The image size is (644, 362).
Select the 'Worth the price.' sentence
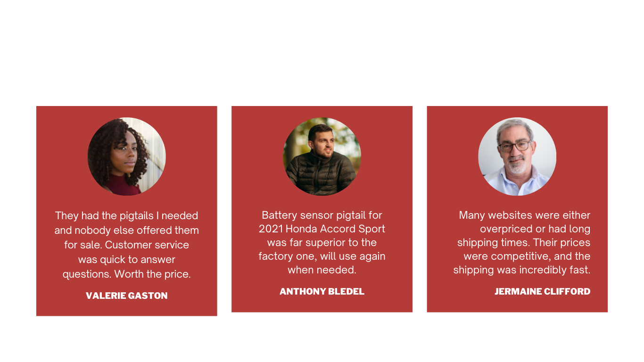pos(152,274)
